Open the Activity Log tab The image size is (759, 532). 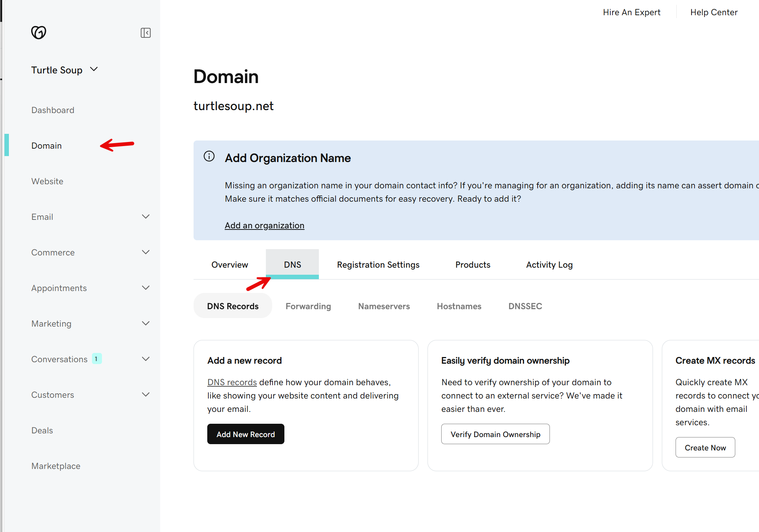(549, 265)
